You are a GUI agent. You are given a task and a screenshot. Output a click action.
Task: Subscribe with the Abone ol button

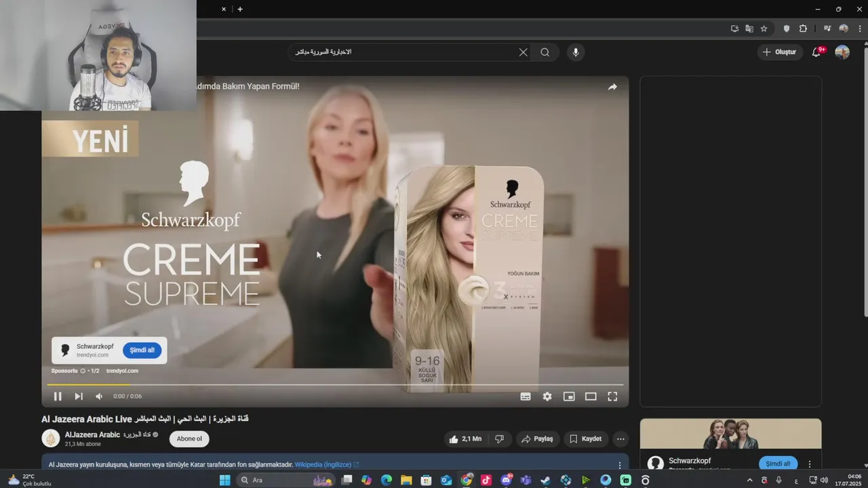(189, 439)
